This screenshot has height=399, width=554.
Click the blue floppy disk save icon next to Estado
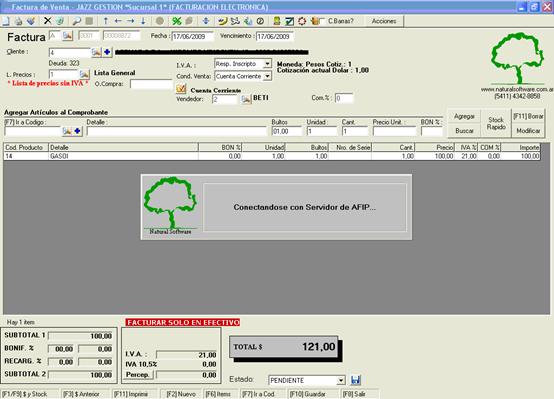pyautogui.click(x=355, y=380)
